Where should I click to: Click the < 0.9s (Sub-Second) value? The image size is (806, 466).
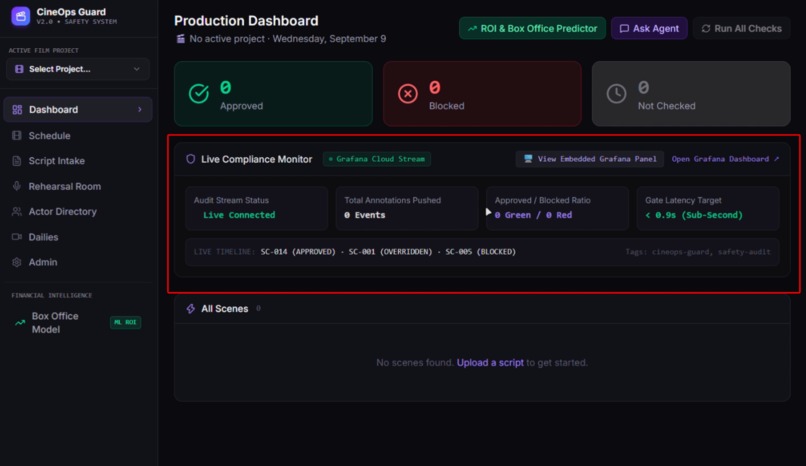(x=694, y=215)
